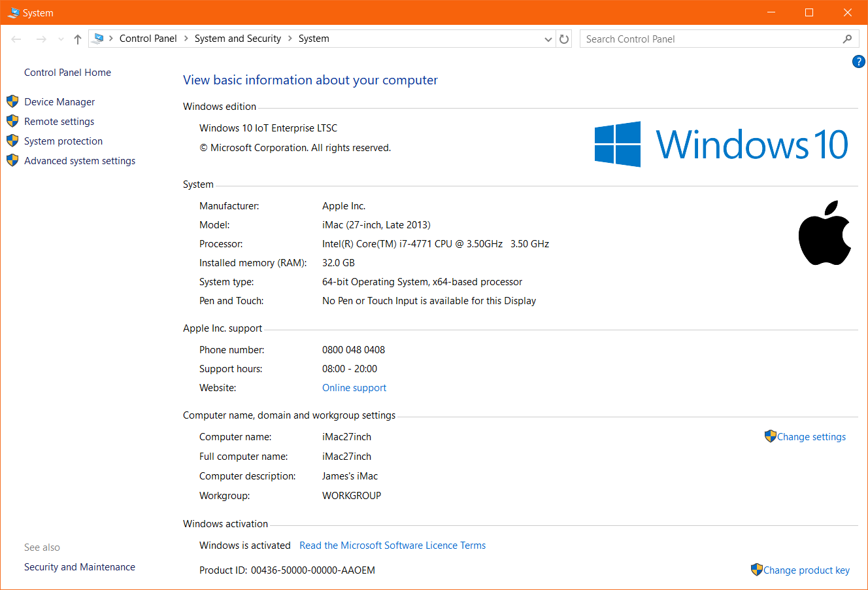
Task: Click the shield icon beside Change product key
Action: pos(757,570)
